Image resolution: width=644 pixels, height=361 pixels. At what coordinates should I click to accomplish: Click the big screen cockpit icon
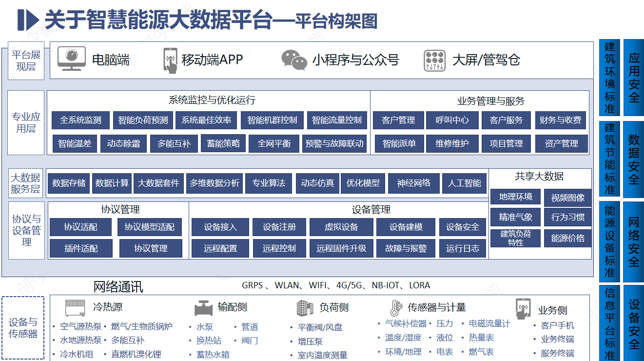tap(434, 60)
